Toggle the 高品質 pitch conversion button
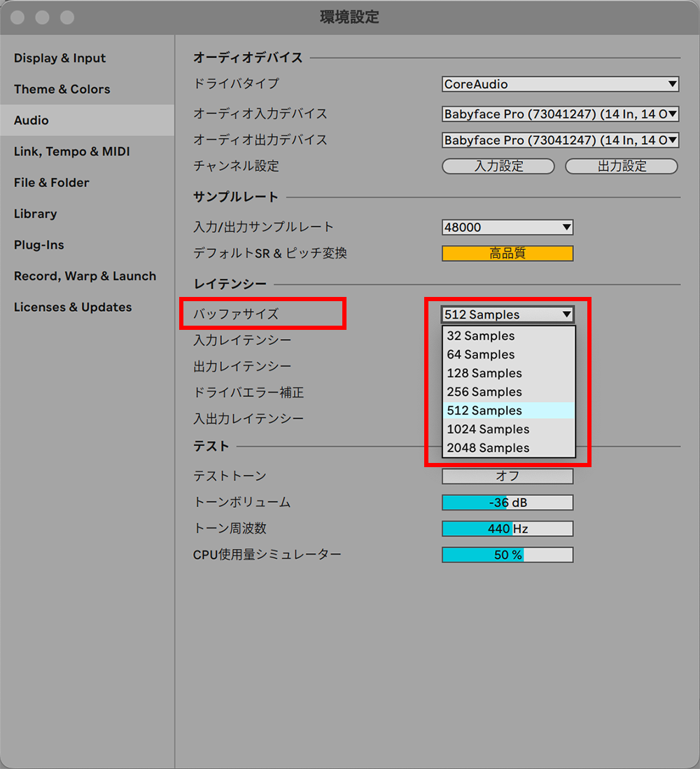The width and height of the screenshot is (700, 769). pyautogui.click(x=507, y=254)
